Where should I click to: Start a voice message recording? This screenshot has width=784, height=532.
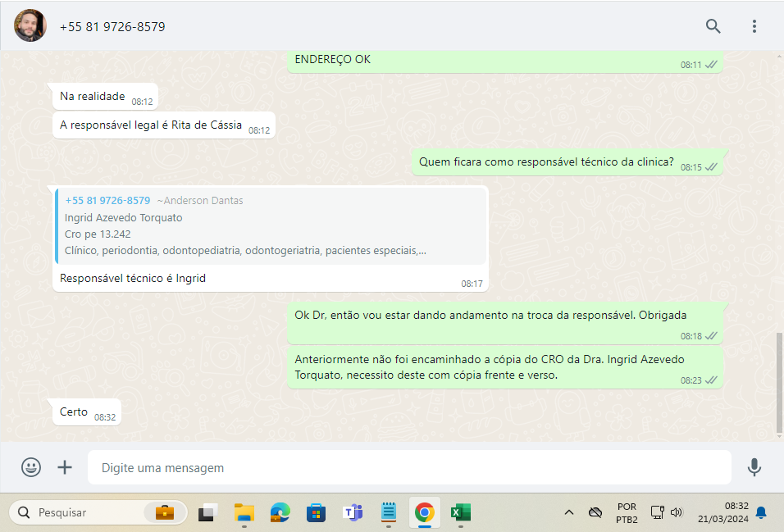point(754,467)
